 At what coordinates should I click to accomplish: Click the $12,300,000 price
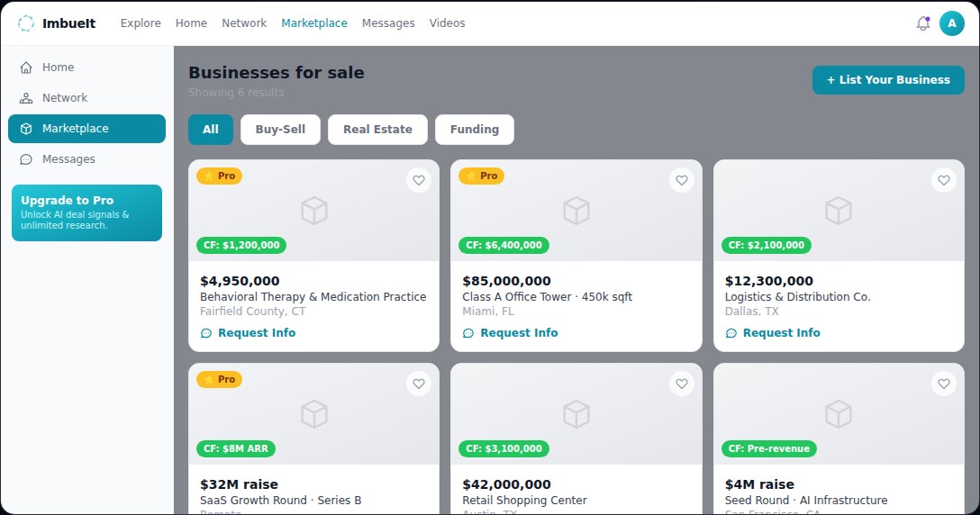769,281
